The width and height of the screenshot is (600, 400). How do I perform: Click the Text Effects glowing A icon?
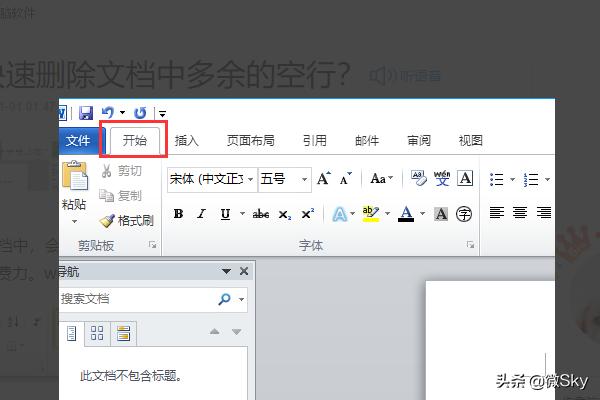[340, 214]
